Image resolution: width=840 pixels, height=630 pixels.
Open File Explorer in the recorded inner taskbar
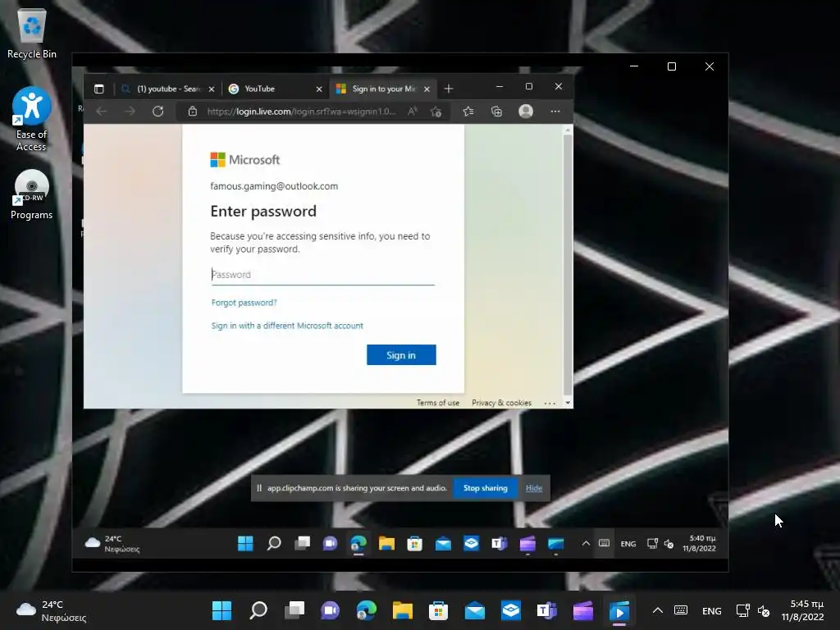point(387,544)
